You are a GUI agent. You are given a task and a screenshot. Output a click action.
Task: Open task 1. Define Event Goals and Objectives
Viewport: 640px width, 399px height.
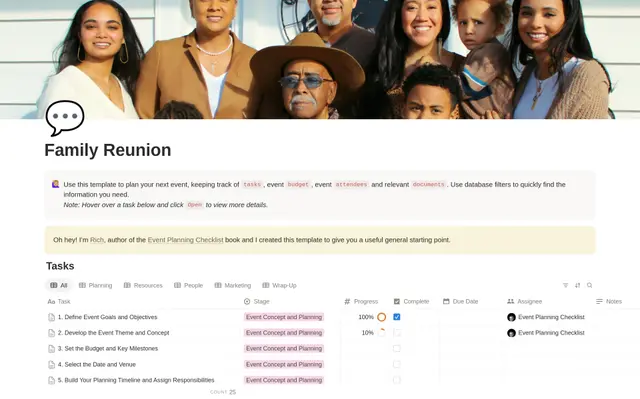tap(107, 317)
